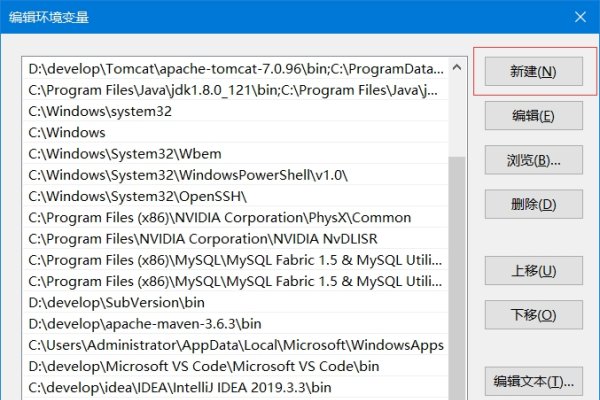
Task: Select the IntelliJ IDEA 2019.3.3 path entry
Action: click(180, 387)
